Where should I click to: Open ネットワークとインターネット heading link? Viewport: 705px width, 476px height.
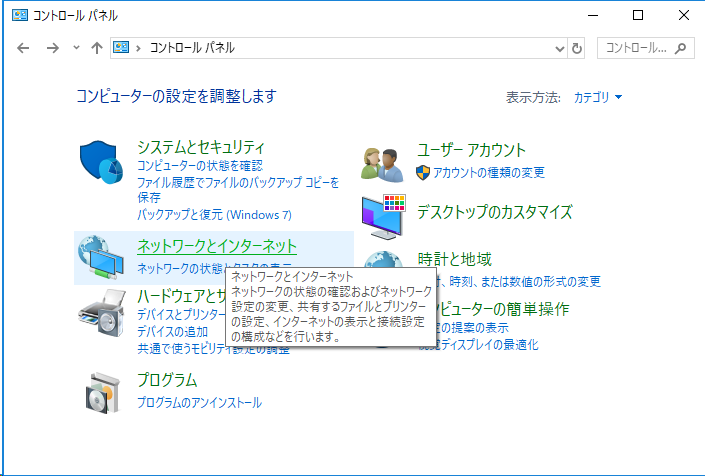[217, 246]
